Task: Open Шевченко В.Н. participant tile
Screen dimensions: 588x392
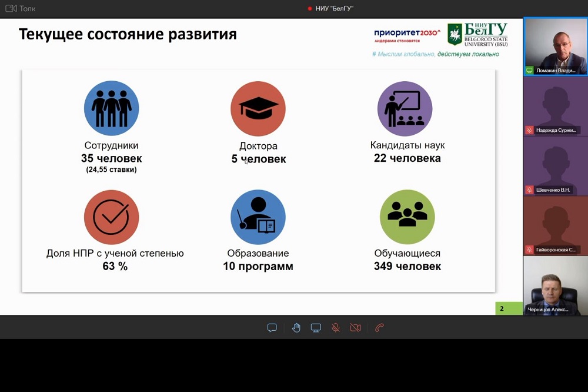Action: 555,166
